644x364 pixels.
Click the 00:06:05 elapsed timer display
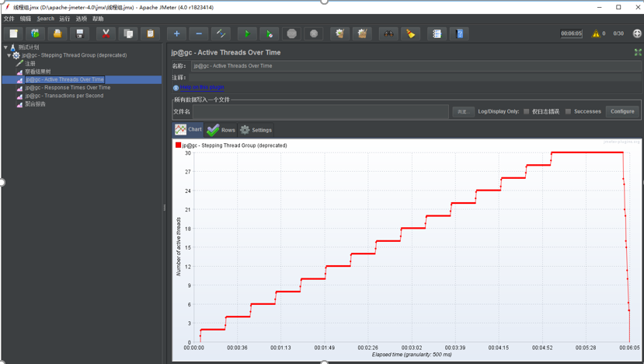(571, 33)
